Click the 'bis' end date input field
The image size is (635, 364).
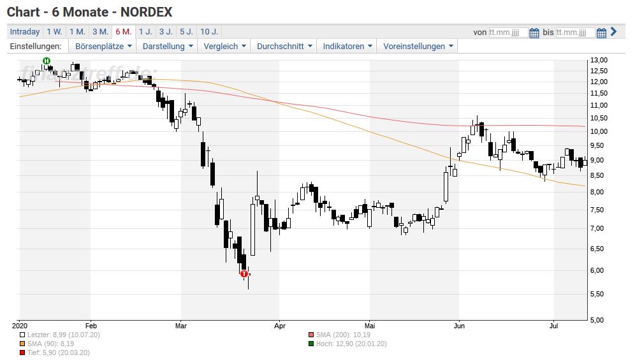576,33
